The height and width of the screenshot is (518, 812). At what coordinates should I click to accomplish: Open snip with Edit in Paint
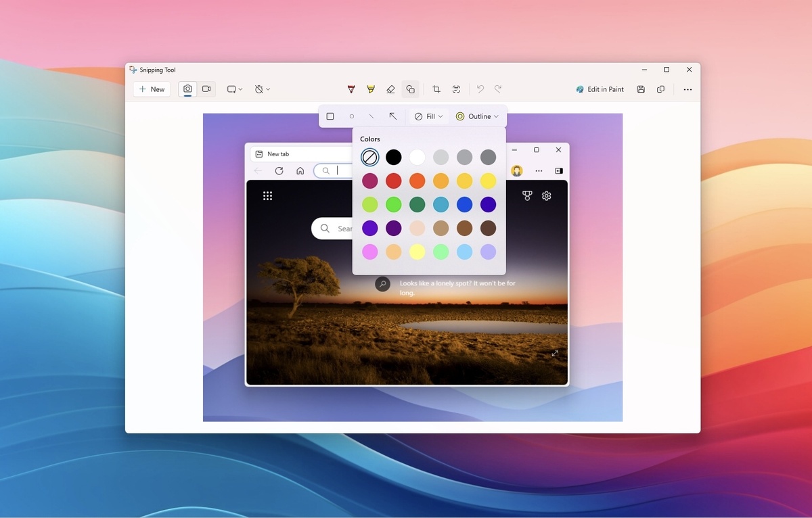(600, 89)
